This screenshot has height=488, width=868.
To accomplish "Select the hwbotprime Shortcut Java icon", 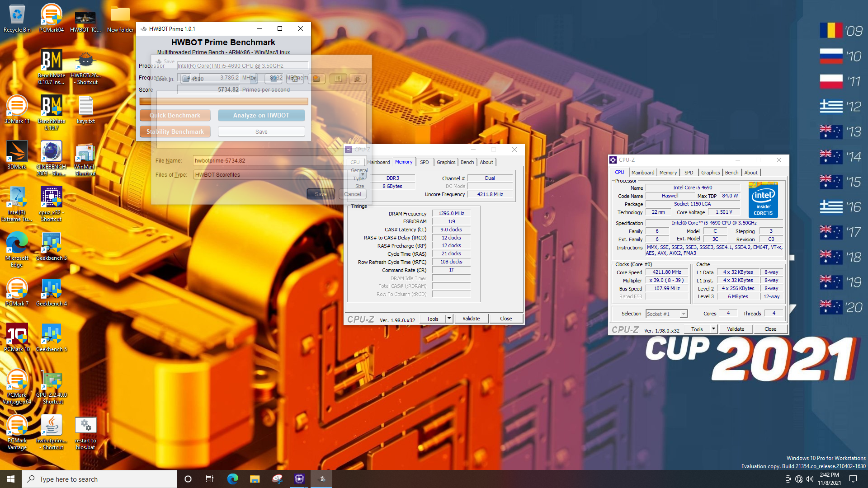I will pos(51,432).
